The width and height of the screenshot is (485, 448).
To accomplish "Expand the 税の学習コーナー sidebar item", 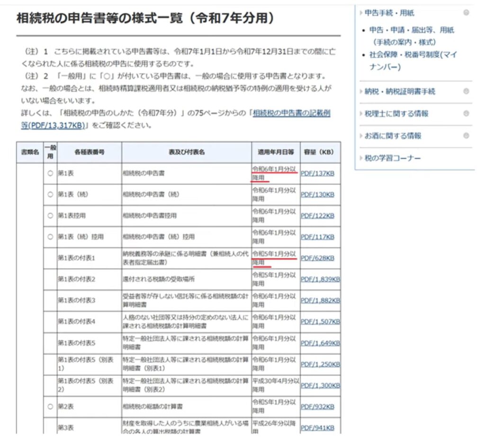I will (x=392, y=158).
